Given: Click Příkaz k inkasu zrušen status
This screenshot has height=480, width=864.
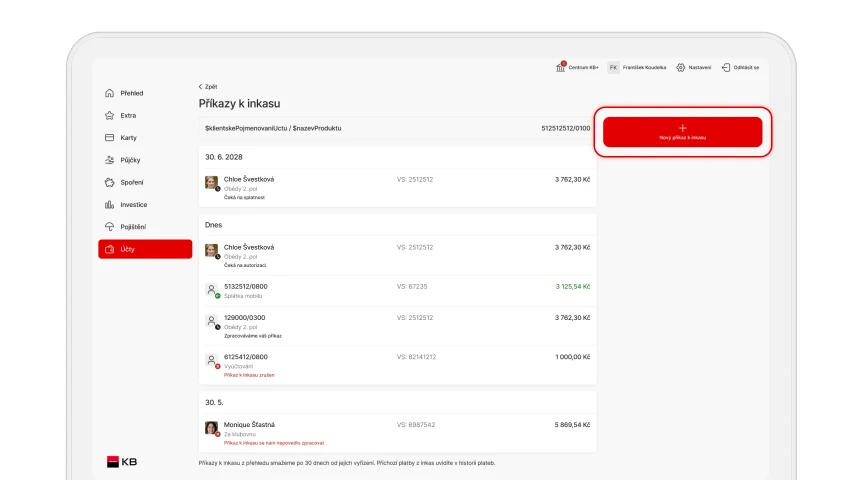Looking at the screenshot, I should (249, 375).
